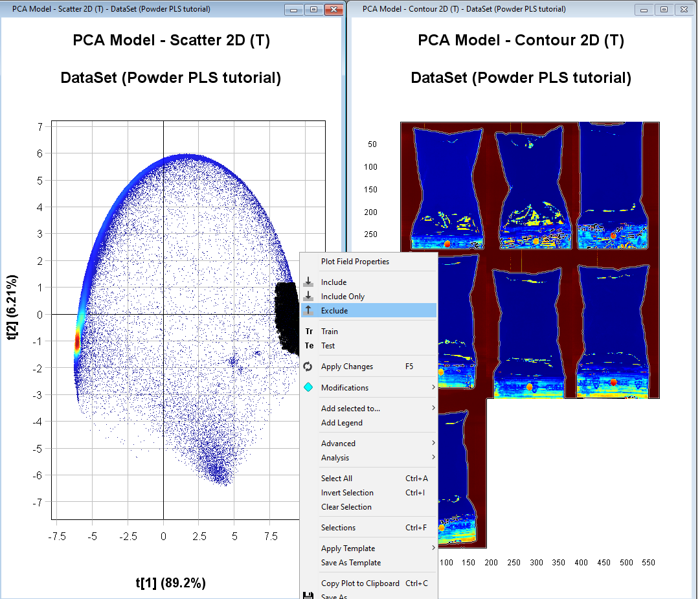Click the Include down-arrow icon
Image resolution: width=700 pixels, height=599 pixels.
[x=309, y=282]
